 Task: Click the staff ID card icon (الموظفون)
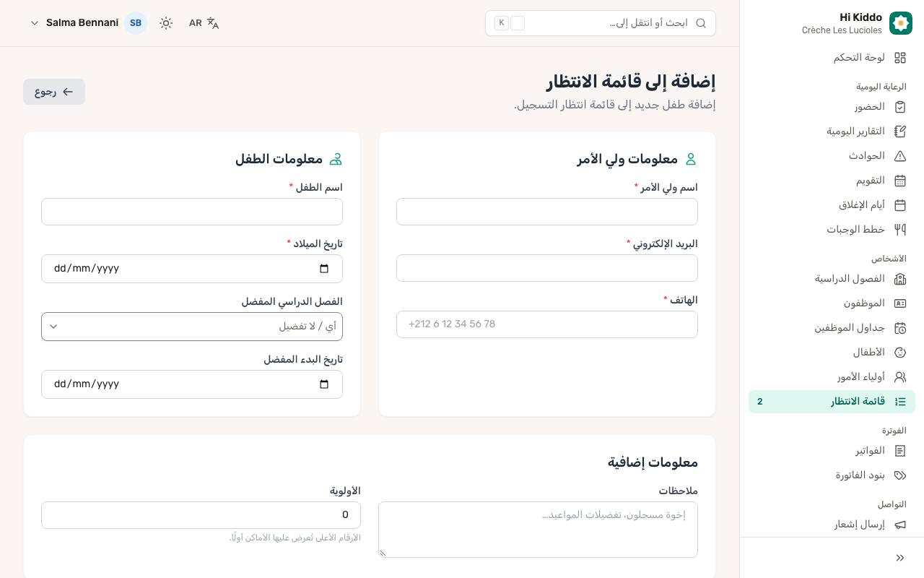[900, 303]
